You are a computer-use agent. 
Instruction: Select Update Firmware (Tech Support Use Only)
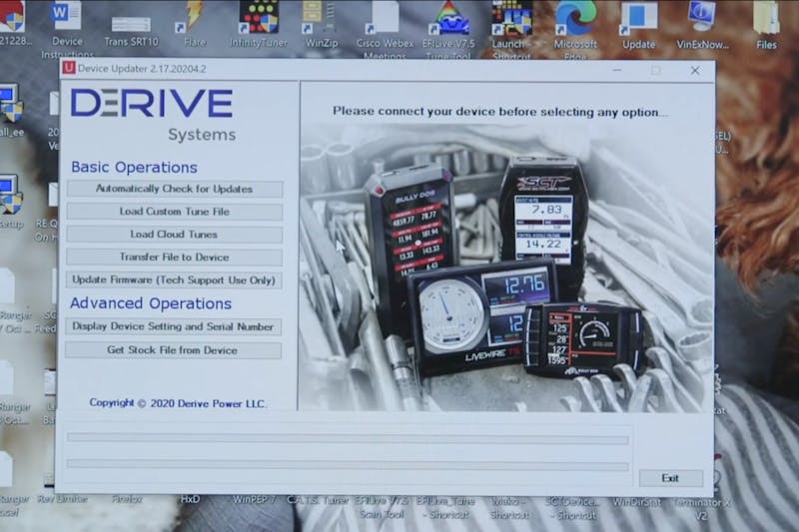174,280
